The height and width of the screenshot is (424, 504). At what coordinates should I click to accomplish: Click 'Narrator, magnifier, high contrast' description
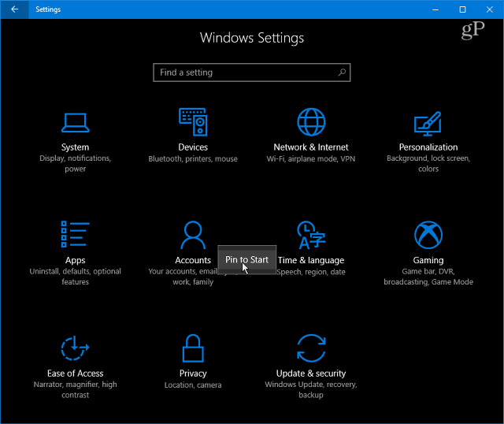(76, 389)
